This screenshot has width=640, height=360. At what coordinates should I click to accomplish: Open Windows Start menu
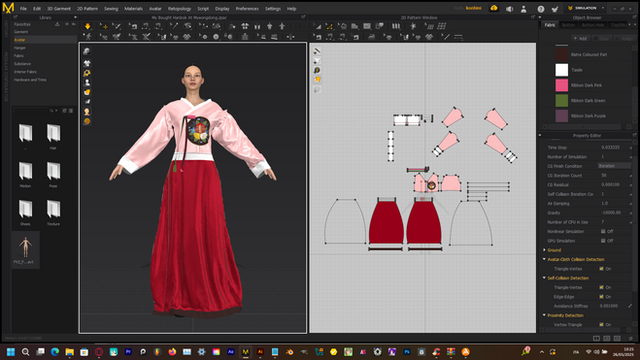tap(11, 351)
